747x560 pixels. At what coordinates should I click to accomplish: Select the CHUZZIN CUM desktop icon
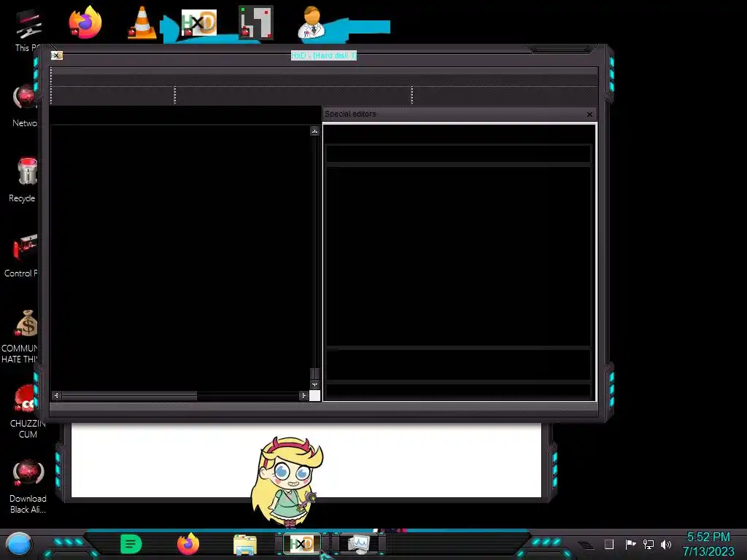tap(27, 411)
